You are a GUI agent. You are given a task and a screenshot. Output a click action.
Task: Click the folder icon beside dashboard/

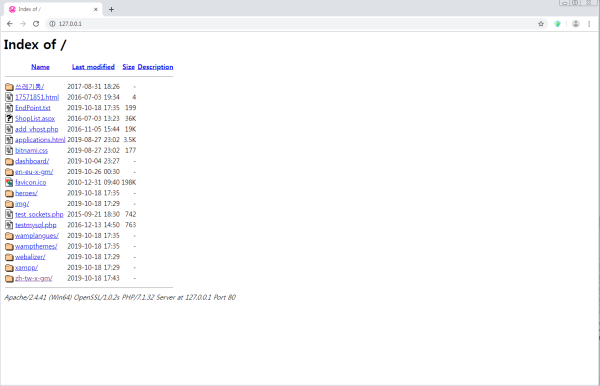(9, 161)
